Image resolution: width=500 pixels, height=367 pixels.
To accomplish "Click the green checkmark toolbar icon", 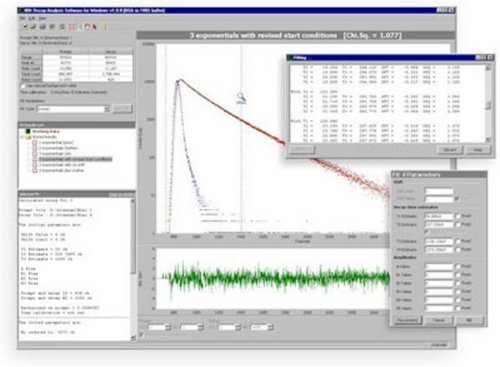I will (x=25, y=27).
